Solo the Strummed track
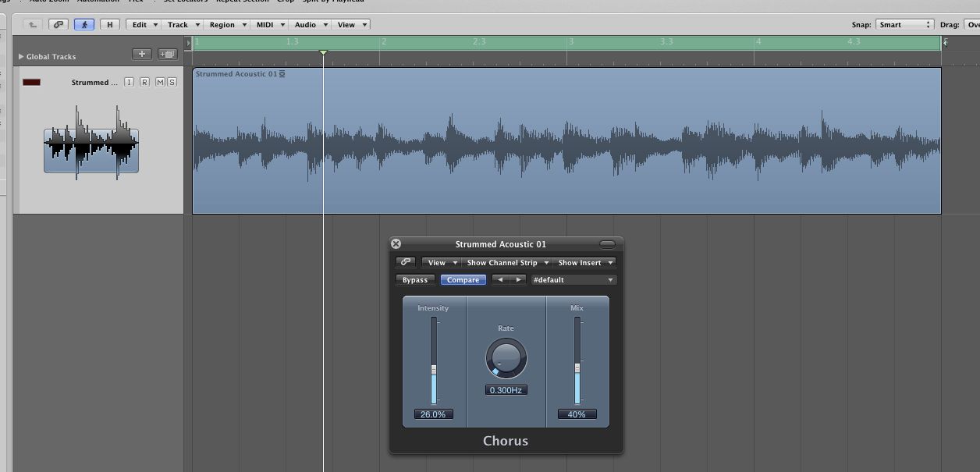The width and height of the screenshot is (980, 472). coord(172,82)
